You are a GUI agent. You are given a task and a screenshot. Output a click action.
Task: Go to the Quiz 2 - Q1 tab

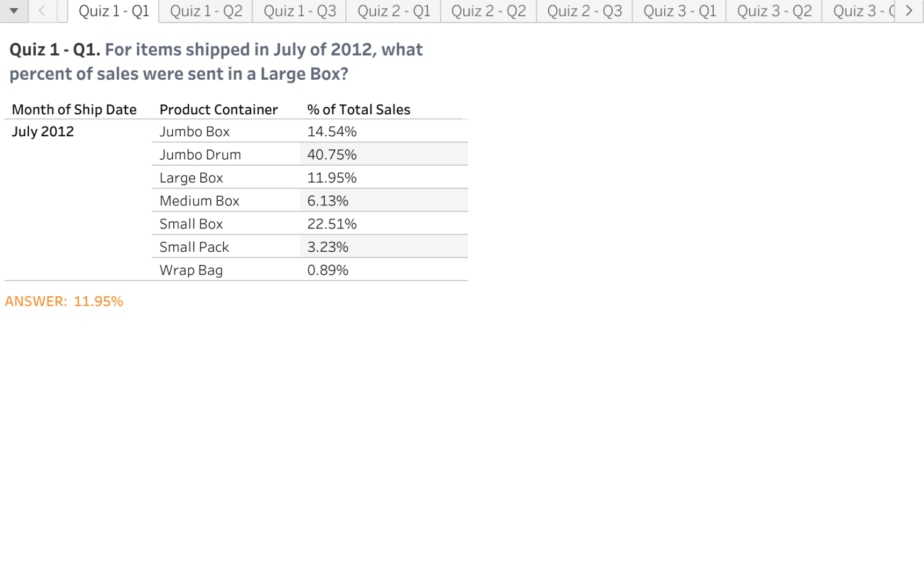(394, 11)
